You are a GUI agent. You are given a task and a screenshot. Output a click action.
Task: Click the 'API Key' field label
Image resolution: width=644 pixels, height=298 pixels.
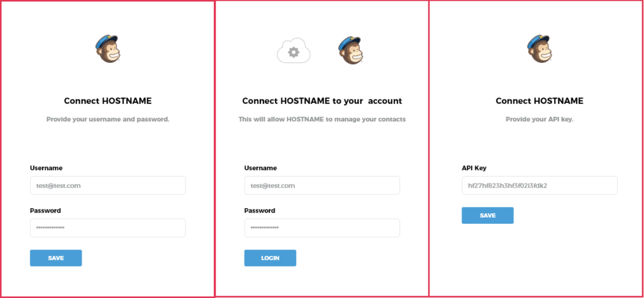[x=474, y=168]
